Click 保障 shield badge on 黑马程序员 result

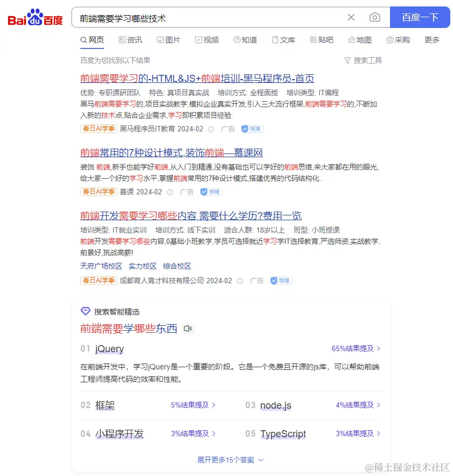pos(252,129)
